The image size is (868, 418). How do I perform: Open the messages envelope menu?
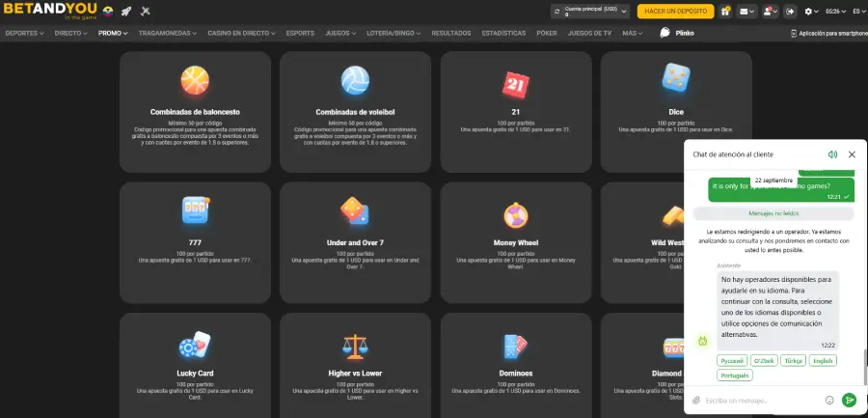(747, 11)
